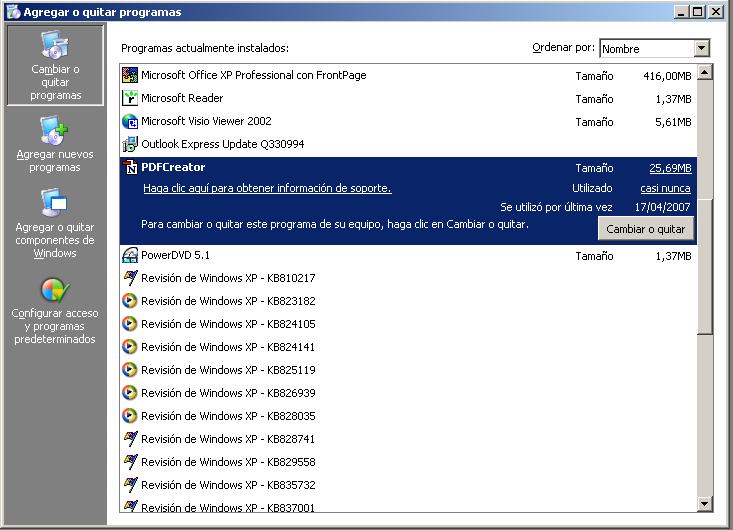This screenshot has width=733, height=530.
Task: Select Microsoft Office XP Professional con FrontPage
Action: point(408,75)
